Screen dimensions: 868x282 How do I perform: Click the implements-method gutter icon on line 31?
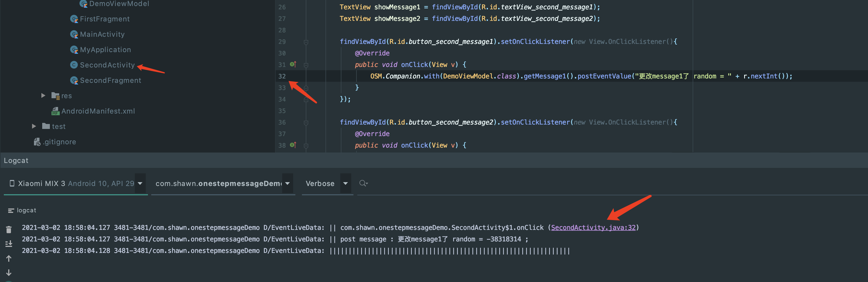[x=293, y=64]
